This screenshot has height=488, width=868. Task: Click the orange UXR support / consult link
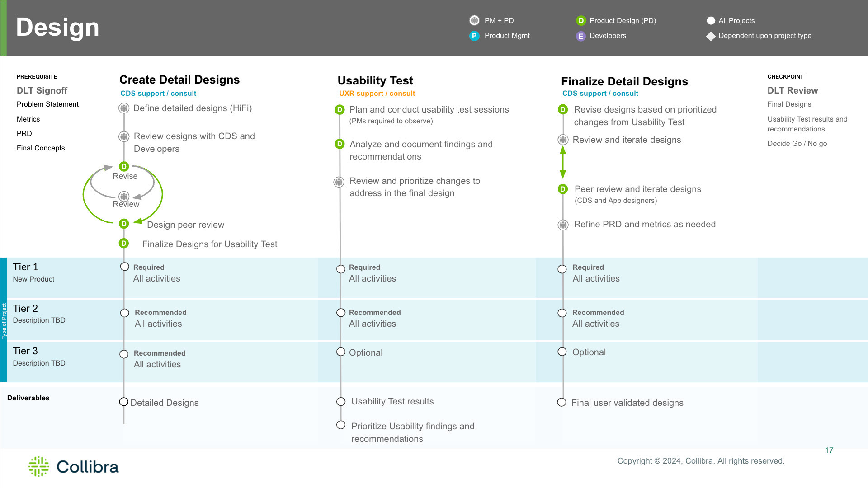377,94
